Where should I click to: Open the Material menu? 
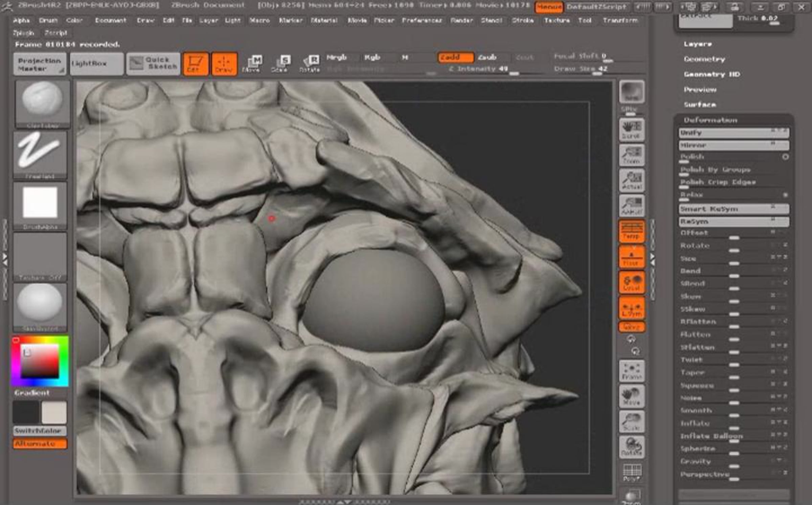(x=324, y=21)
